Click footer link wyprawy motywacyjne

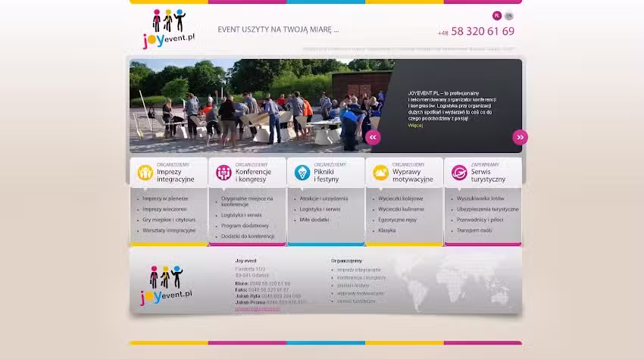[x=361, y=293]
